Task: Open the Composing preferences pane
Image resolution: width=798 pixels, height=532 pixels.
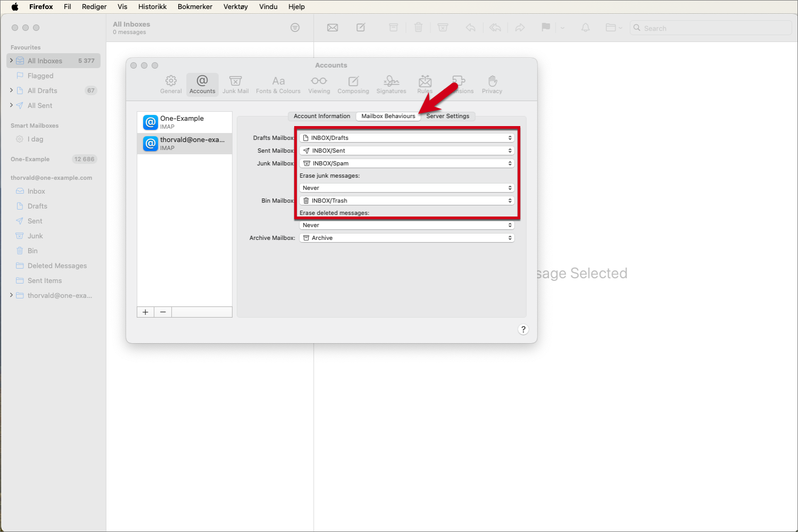Action: click(x=353, y=84)
